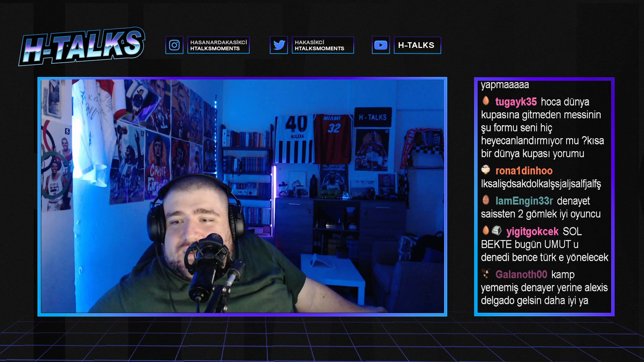Click 'delgado gelsin daha iyi ya' text
Image resolution: width=644 pixels, height=362 pixels.
(x=534, y=300)
